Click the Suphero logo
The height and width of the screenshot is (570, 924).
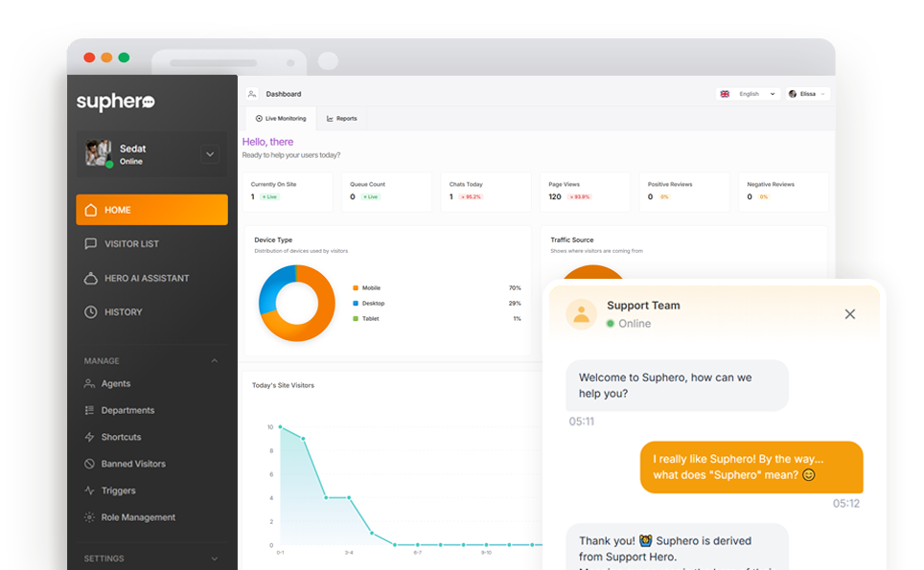115,102
